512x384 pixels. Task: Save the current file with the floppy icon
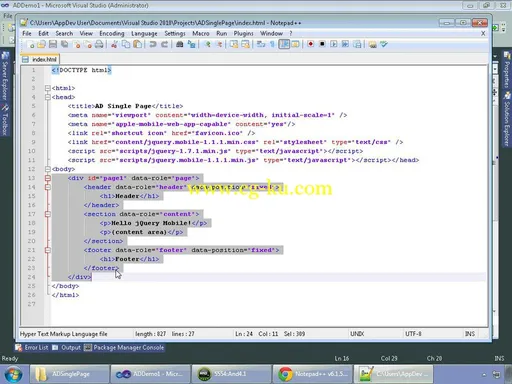click(53, 44)
